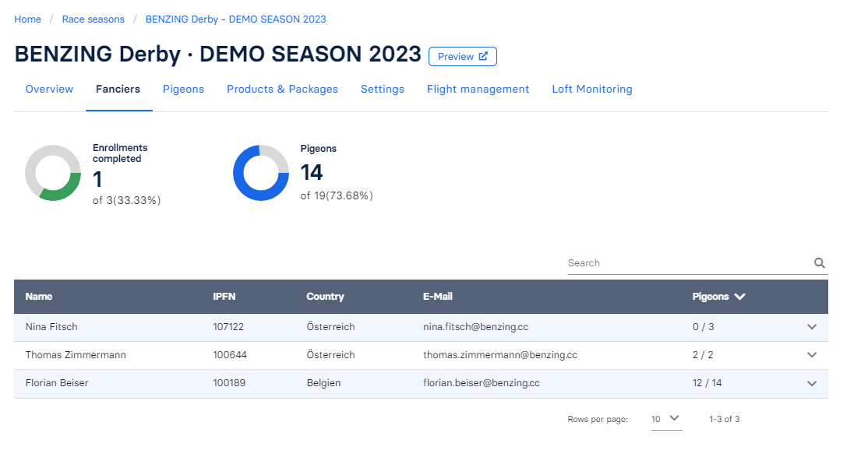Click the blue Pigeons donut chart
Image resolution: width=868 pixels, height=461 pixels.
261,173
